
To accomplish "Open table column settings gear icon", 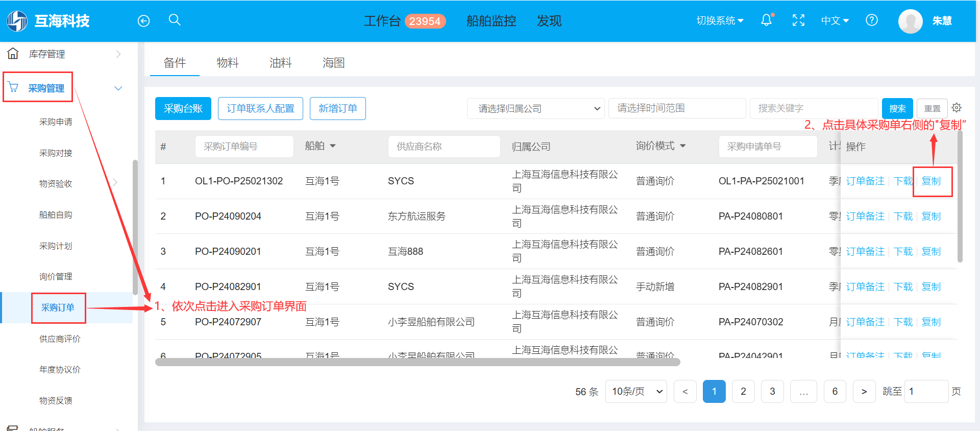I will 957,108.
